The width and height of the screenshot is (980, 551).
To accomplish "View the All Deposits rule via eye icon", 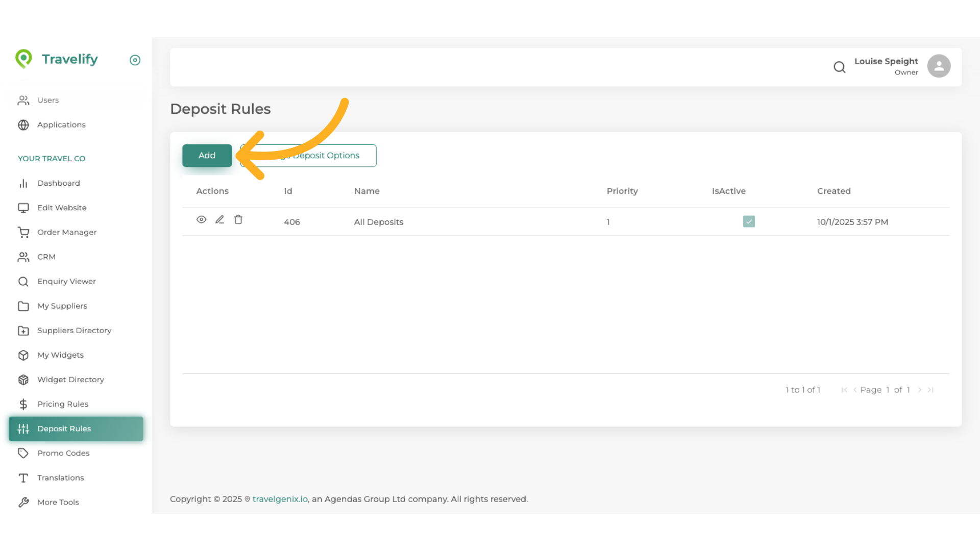I will point(201,220).
